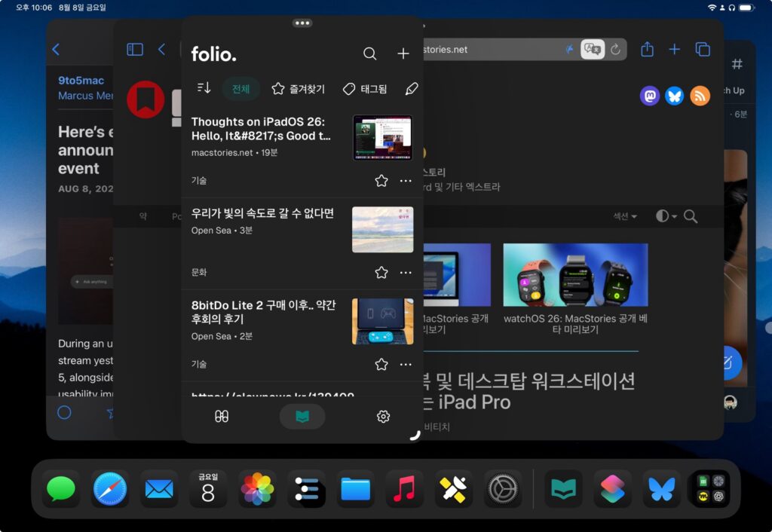Open the sort order icon in folio
This screenshot has width=772, height=532.
(204, 88)
